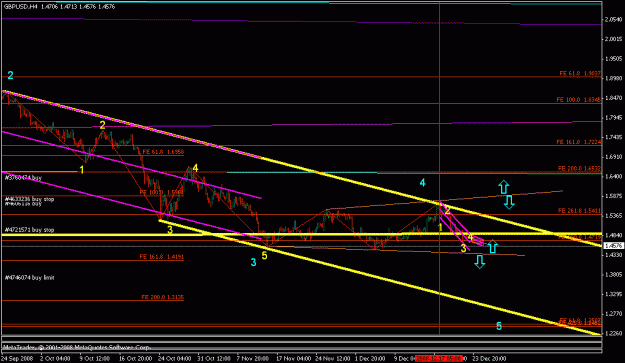Select cyan down arrow below upper brown trendline
Image resolution: width=625 pixels, height=363 pixels.
click(509, 202)
